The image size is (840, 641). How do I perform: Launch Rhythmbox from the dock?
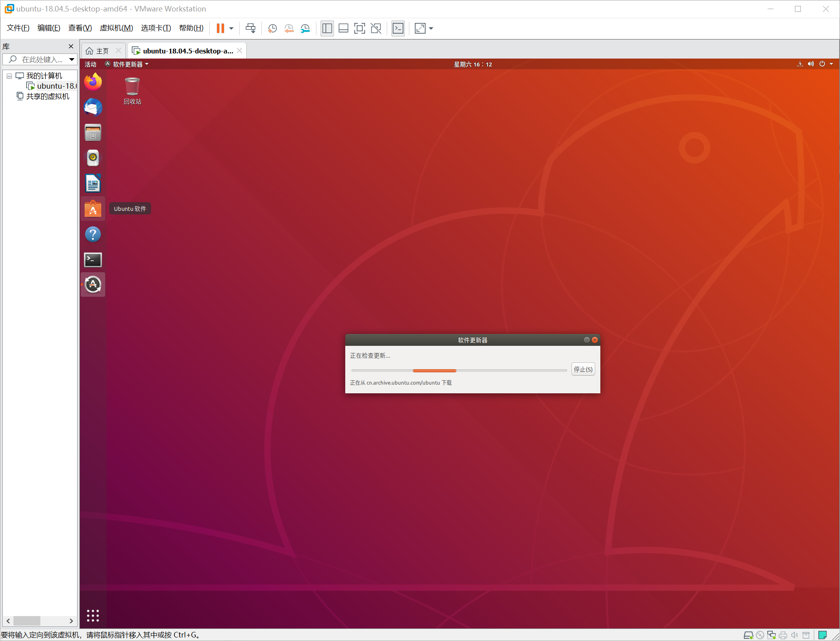tap(93, 158)
